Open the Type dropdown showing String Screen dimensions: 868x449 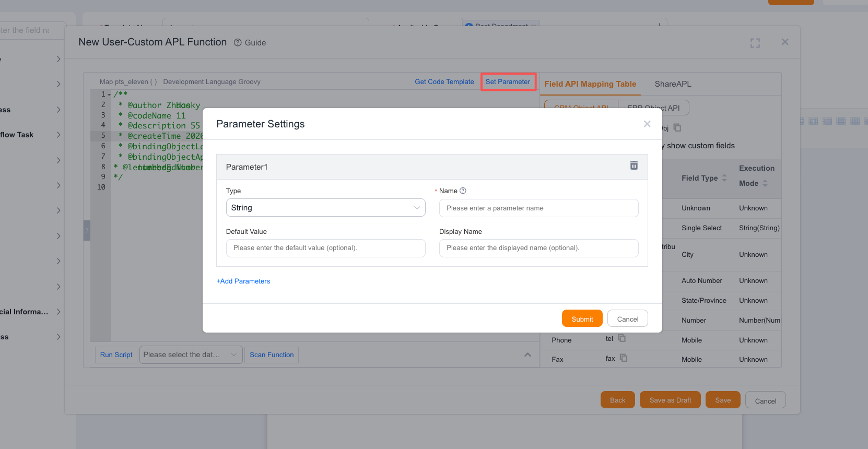[326, 208]
